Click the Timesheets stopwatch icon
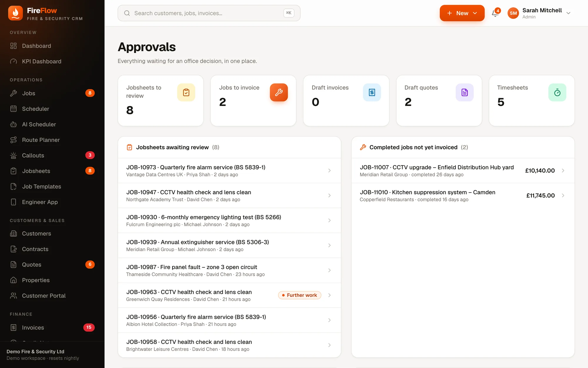Screen dimensions: 588x368 [557, 92]
